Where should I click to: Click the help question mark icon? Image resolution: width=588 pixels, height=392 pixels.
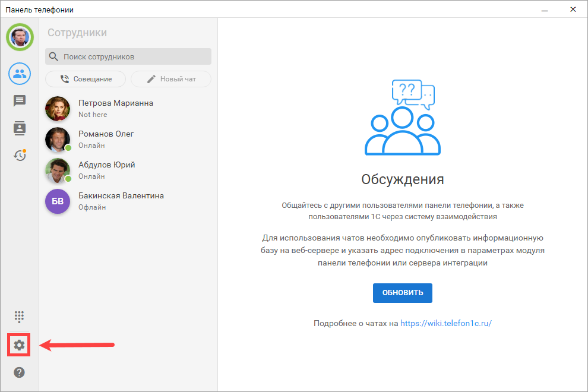(x=20, y=372)
